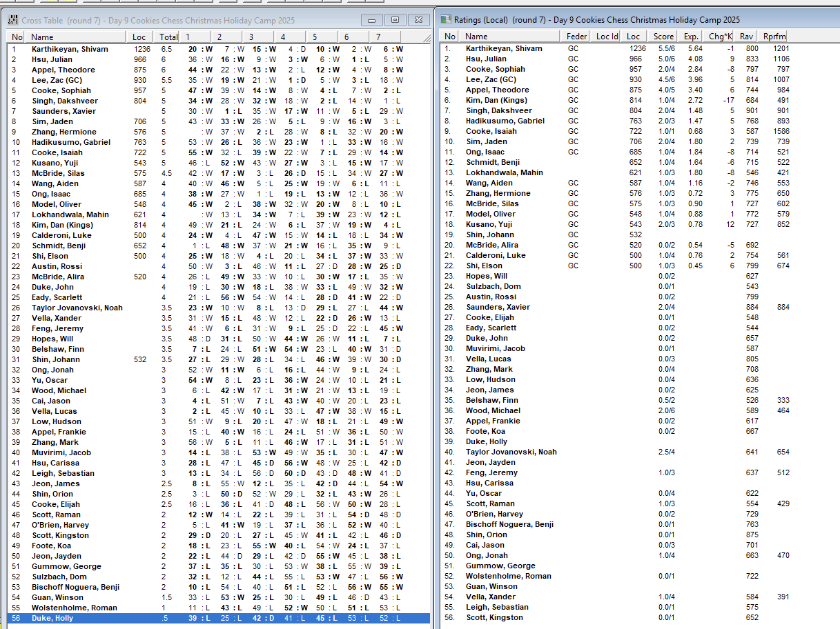Screen dimensions: 840x629
Task: Click the Exp. column header in Ratings window
Action: (691, 37)
